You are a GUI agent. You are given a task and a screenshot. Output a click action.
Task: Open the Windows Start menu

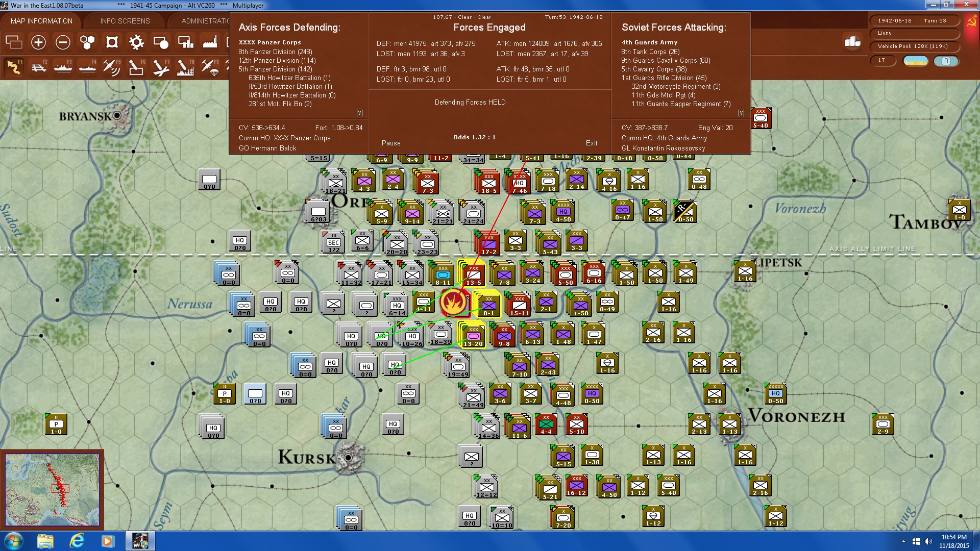(13, 541)
